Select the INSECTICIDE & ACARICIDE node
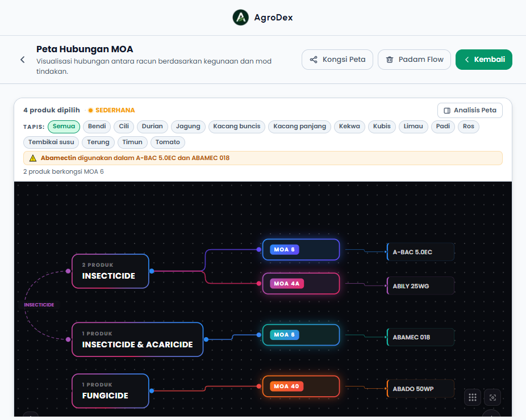The image size is (526, 420). (x=137, y=339)
